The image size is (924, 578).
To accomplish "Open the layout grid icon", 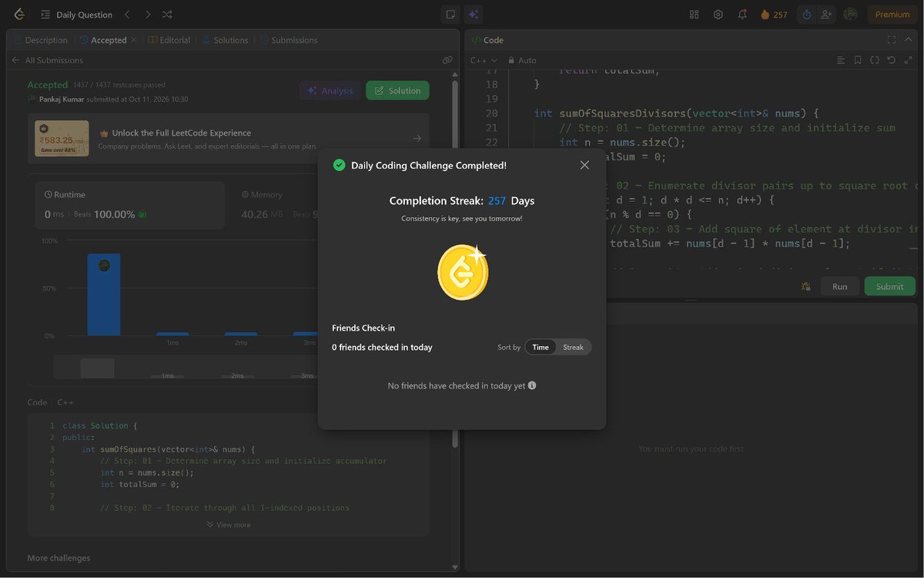I will coord(694,15).
